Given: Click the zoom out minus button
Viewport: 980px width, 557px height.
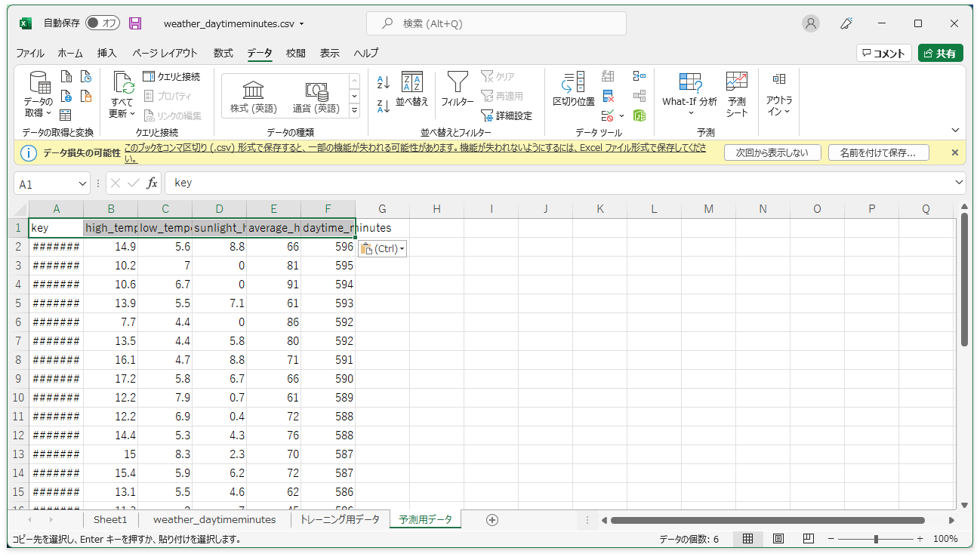Looking at the screenshot, I should [831, 539].
